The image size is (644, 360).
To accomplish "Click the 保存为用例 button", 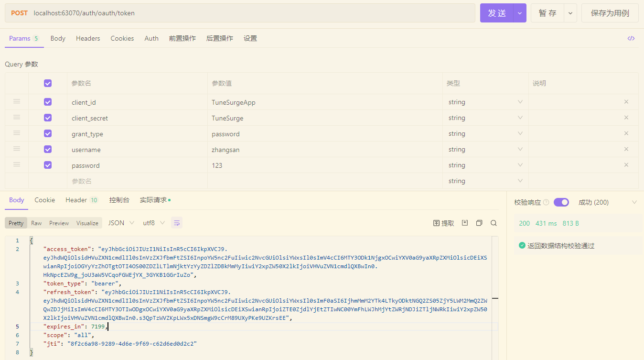I will point(610,13).
